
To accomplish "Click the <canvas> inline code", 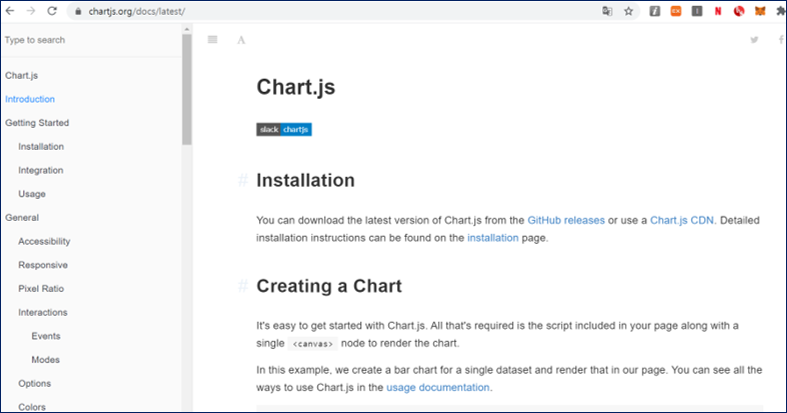I will pyautogui.click(x=313, y=344).
